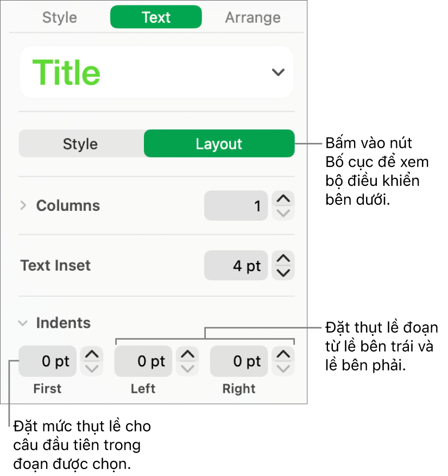Open the Title paragraph style dropdown
This screenshot has height=476, width=448.
coord(277,72)
